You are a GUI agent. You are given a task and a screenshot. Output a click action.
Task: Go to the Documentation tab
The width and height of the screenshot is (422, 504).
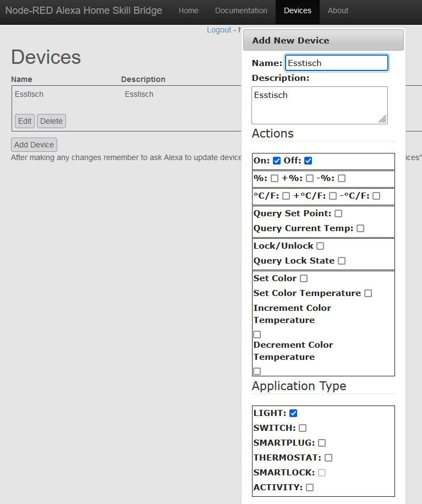(x=241, y=10)
